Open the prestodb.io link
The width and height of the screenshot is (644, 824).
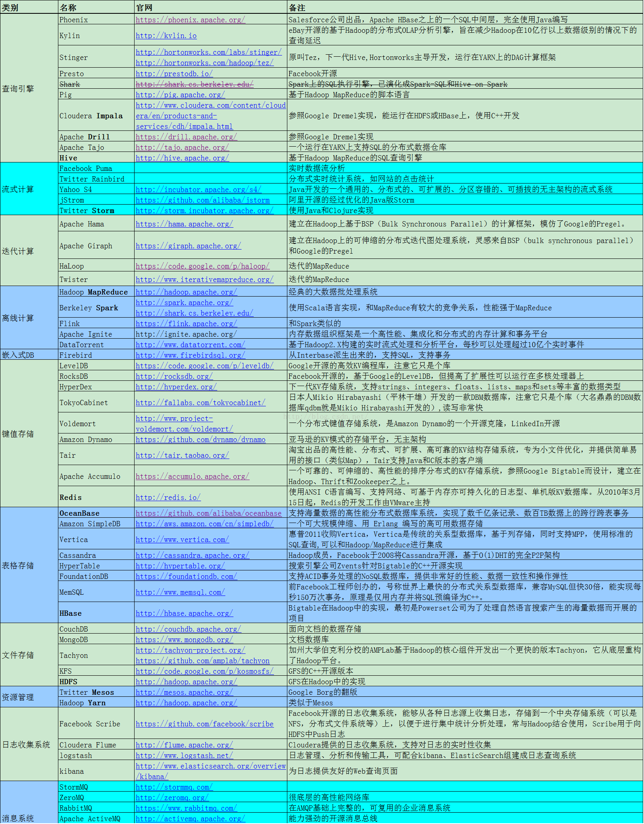(174, 73)
